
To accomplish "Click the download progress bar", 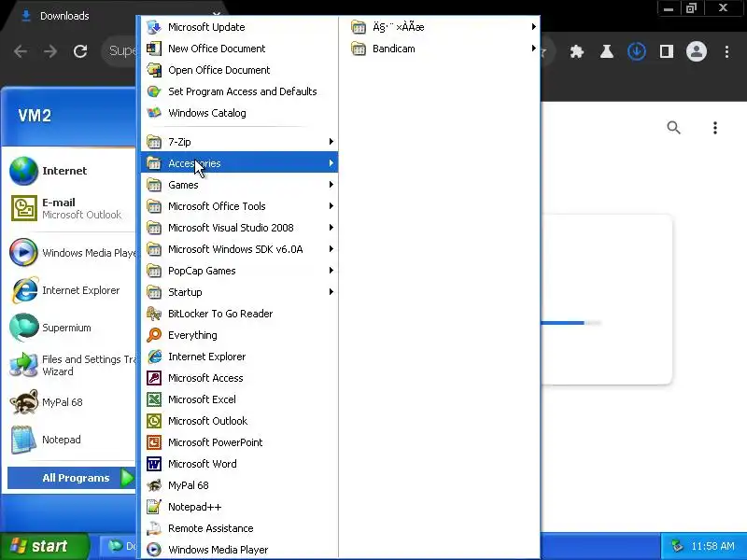I will [x=571, y=323].
